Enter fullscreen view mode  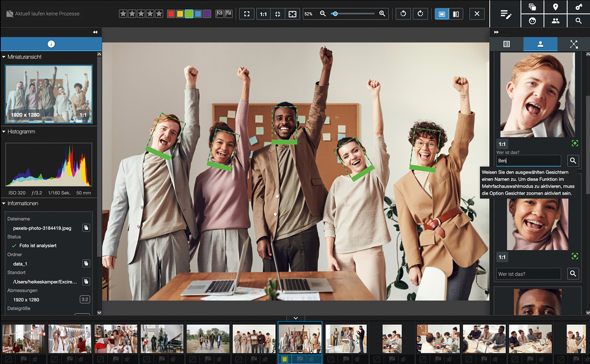click(247, 14)
